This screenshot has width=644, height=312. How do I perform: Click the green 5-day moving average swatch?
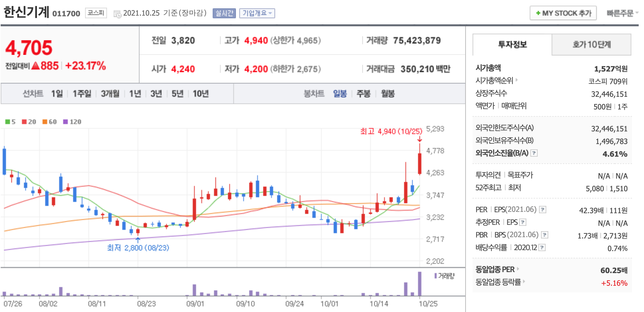click(8, 122)
